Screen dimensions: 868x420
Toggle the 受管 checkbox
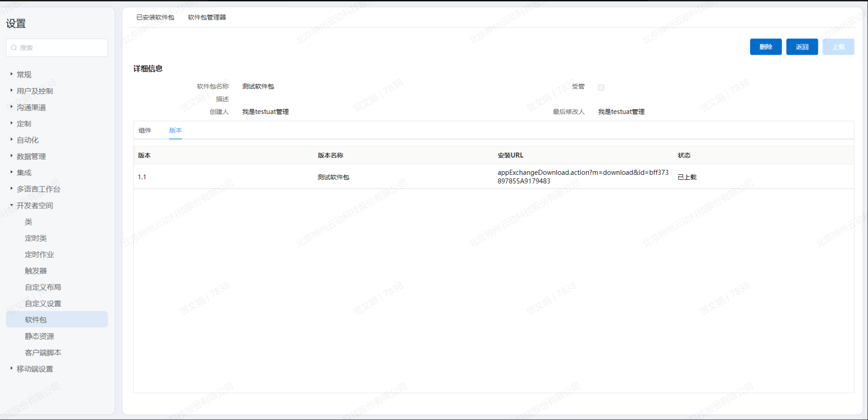[601, 88]
